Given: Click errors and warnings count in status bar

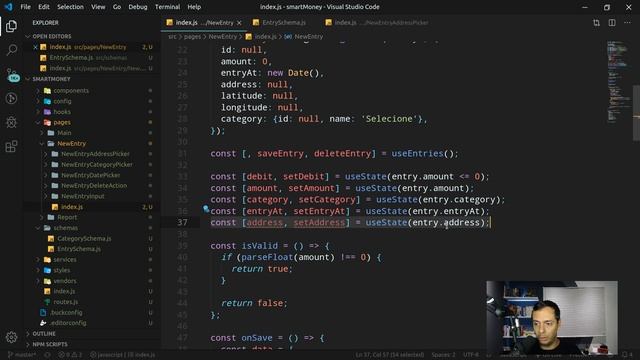Looking at the screenshot, I should [x=70, y=355].
